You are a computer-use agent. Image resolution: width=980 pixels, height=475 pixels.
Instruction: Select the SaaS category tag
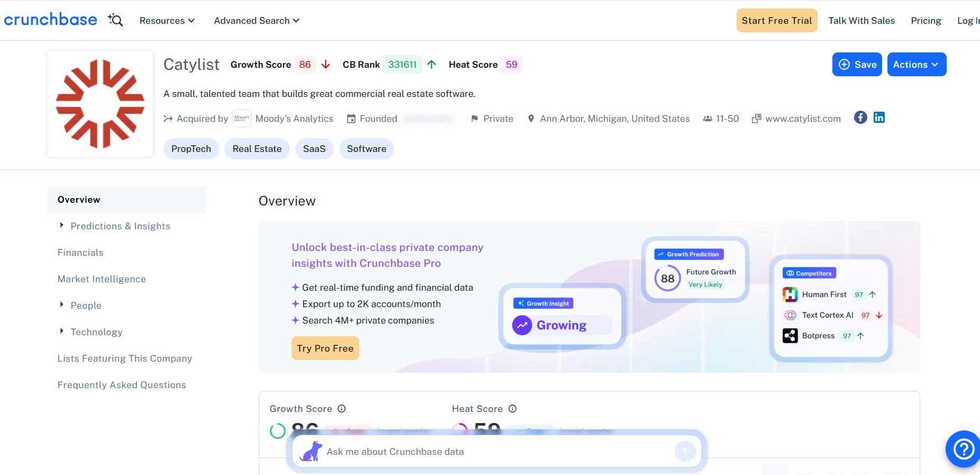[314, 149]
